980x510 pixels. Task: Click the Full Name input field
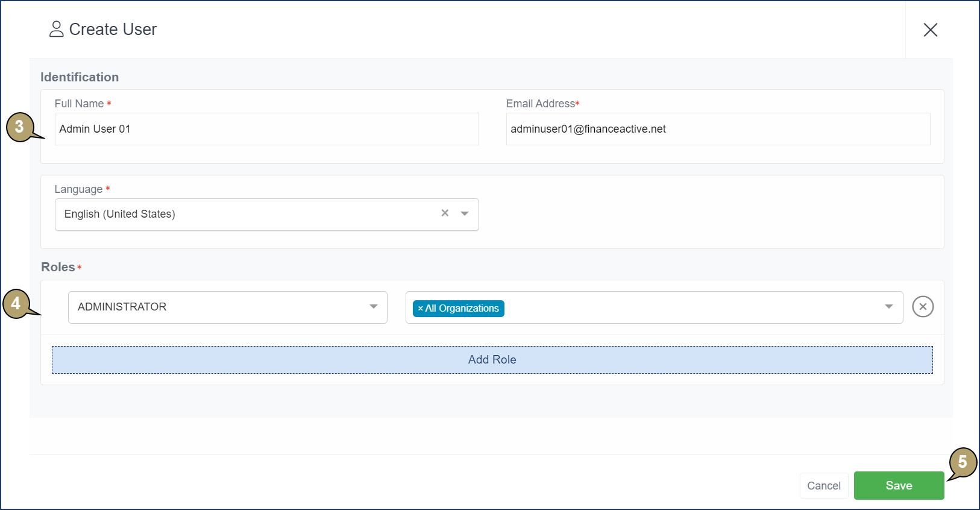click(266, 129)
